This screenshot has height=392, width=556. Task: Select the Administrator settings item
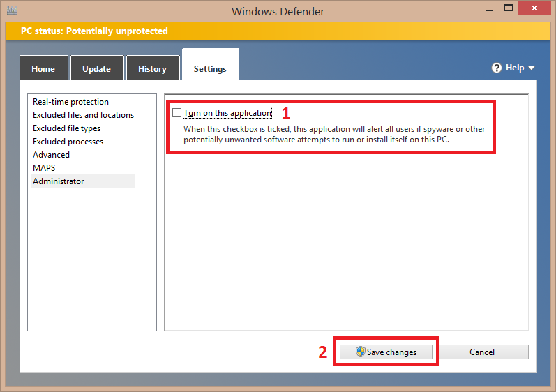click(83, 181)
